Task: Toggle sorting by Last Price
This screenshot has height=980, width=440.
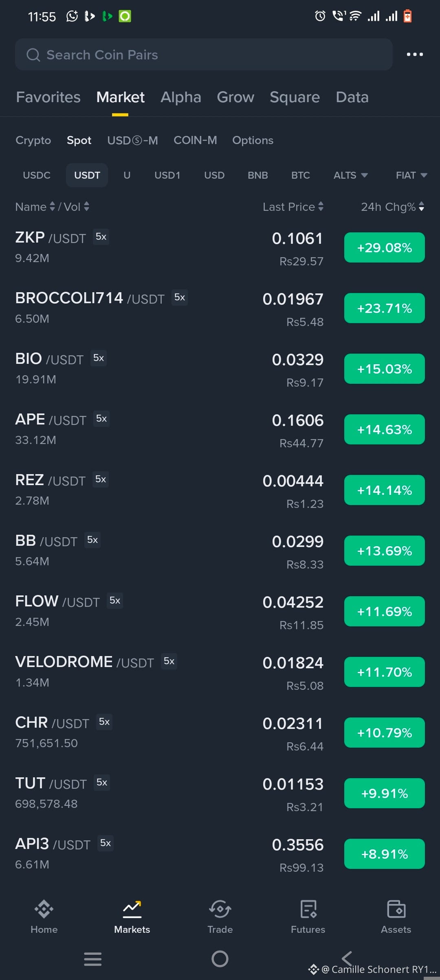Action: (x=293, y=207)
